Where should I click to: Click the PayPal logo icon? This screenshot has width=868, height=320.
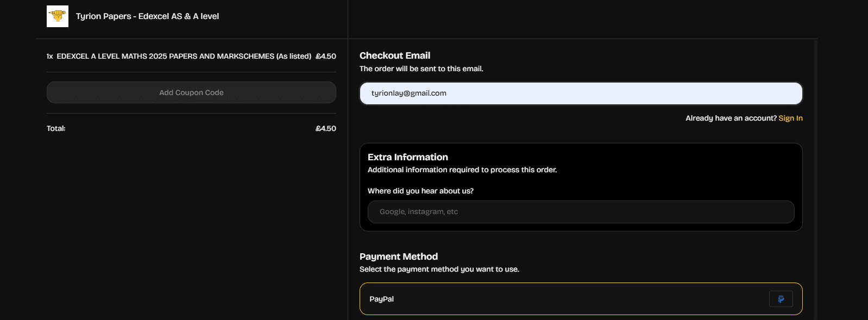coord(781,299)
